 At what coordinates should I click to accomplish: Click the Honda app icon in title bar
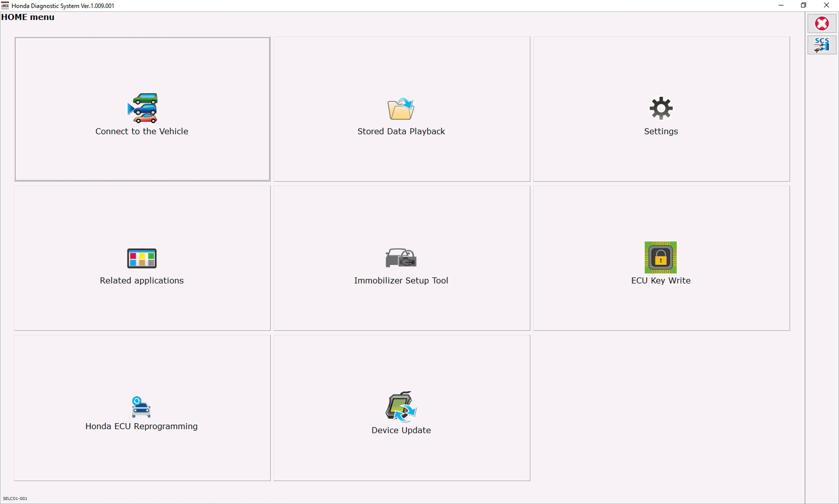(5, 5)
